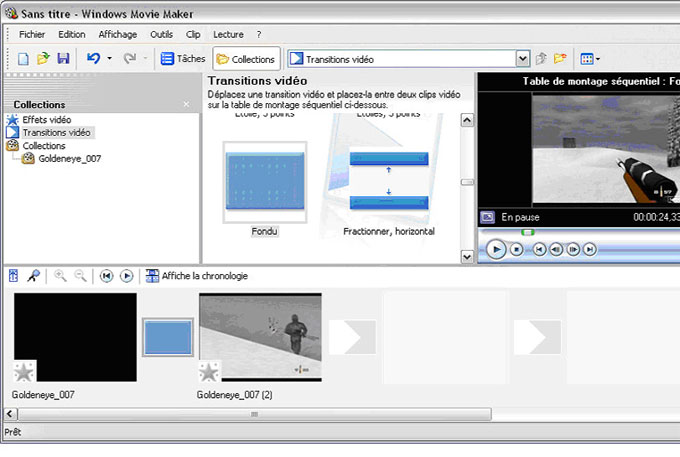Click the transitions list scroll down arrow
This screenshot has width=680, height=457.
tap(467, 257)
